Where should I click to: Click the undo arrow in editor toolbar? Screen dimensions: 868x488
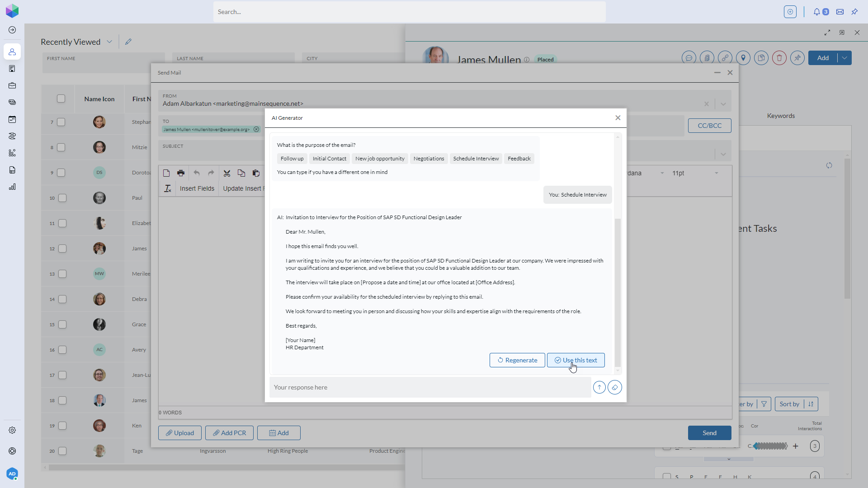coord(197,173)
